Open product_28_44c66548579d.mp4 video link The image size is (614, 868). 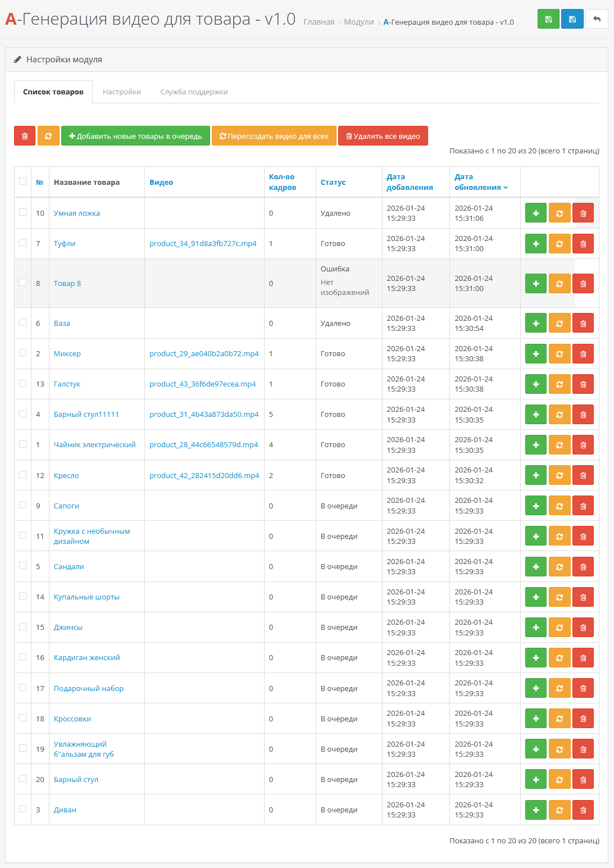203,445
